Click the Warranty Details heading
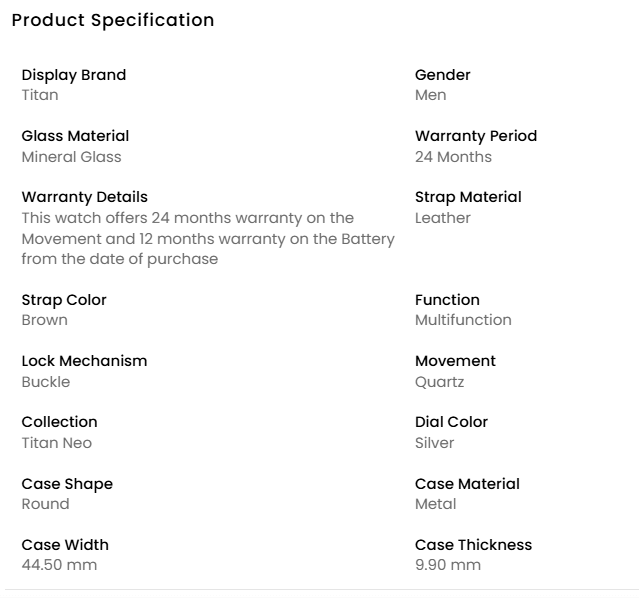 click(x=84, y=197)
